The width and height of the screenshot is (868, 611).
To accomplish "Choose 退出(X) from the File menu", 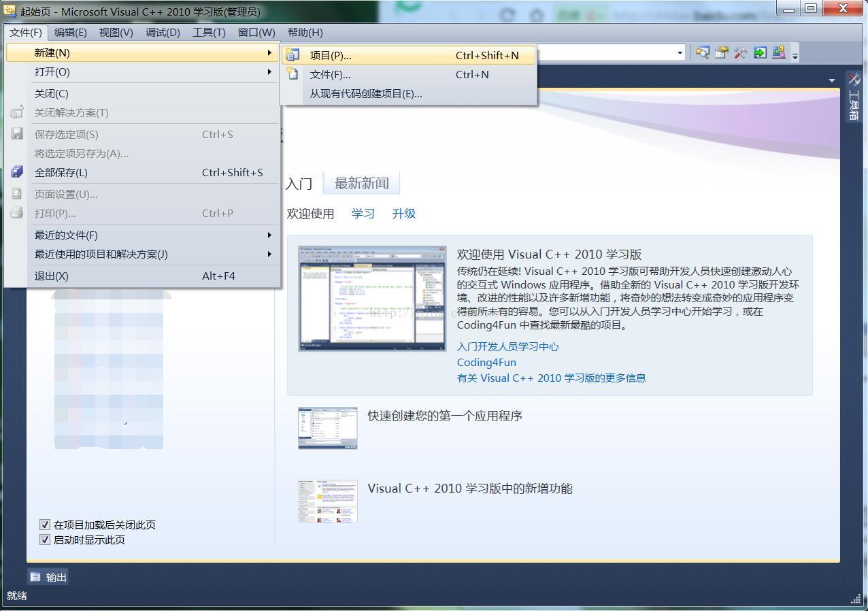I will pos(144,276).
